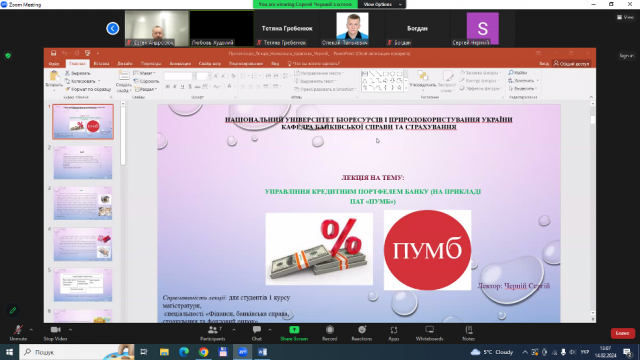This screenshot has width=640, height=360.
Task: Open the Макет layout dropdown
Action: point(144,73)
